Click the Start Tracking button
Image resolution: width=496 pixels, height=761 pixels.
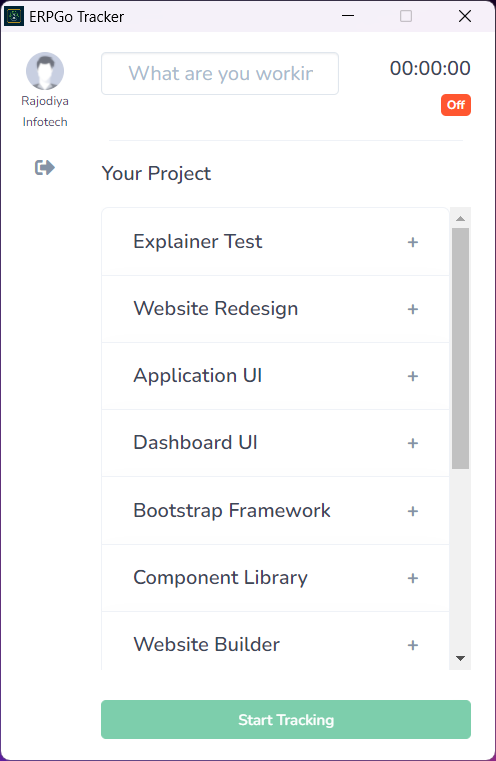pyautogui.click(x=286, y=719)
